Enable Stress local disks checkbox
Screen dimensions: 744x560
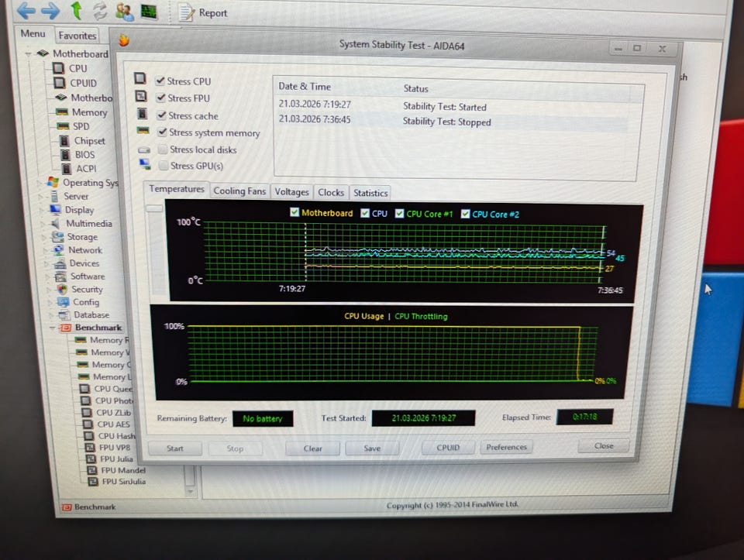click(x=163, y=149)
